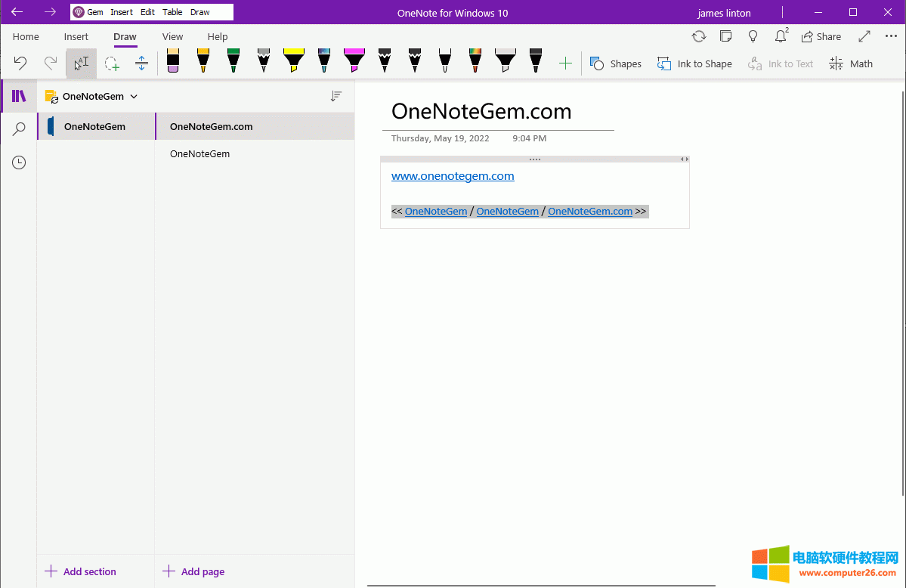Open the Shapes gallery
Screen dimensions: 906x588
(615, 63)
